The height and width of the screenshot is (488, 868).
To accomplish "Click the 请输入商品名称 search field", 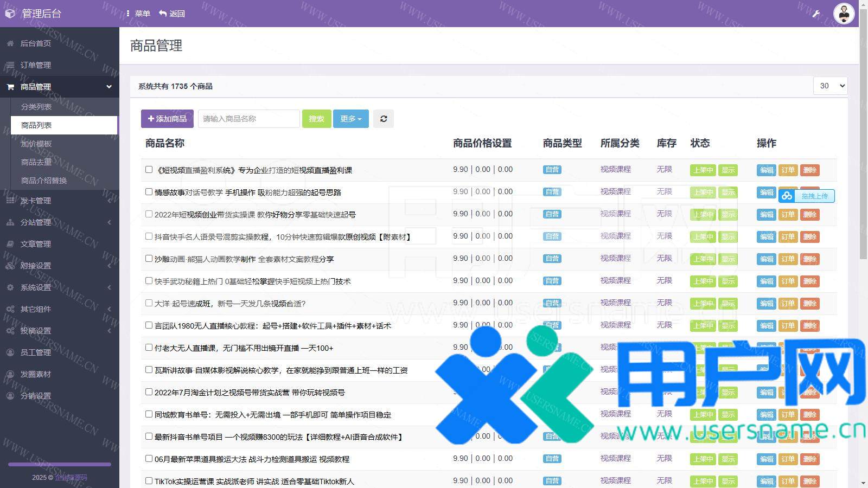I will point(248,119).
